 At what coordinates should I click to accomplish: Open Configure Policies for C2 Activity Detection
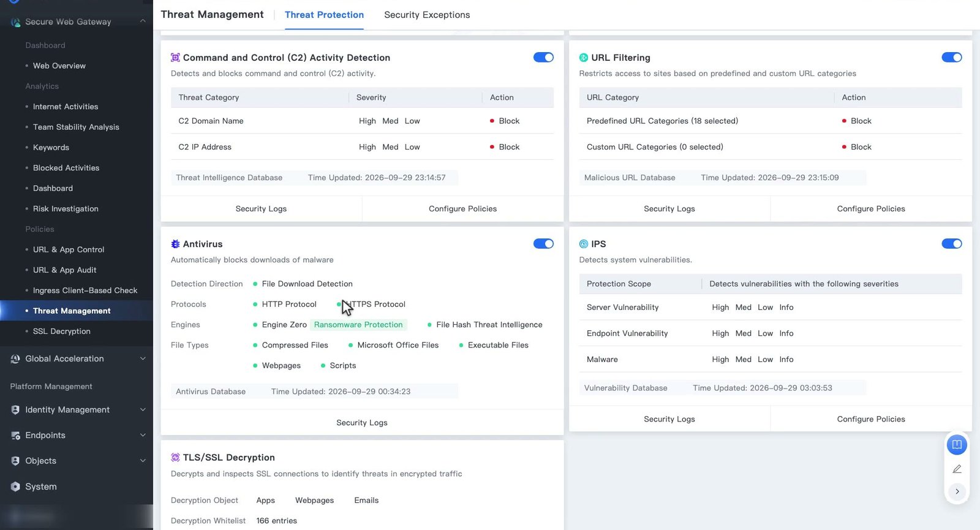point(463,209)
